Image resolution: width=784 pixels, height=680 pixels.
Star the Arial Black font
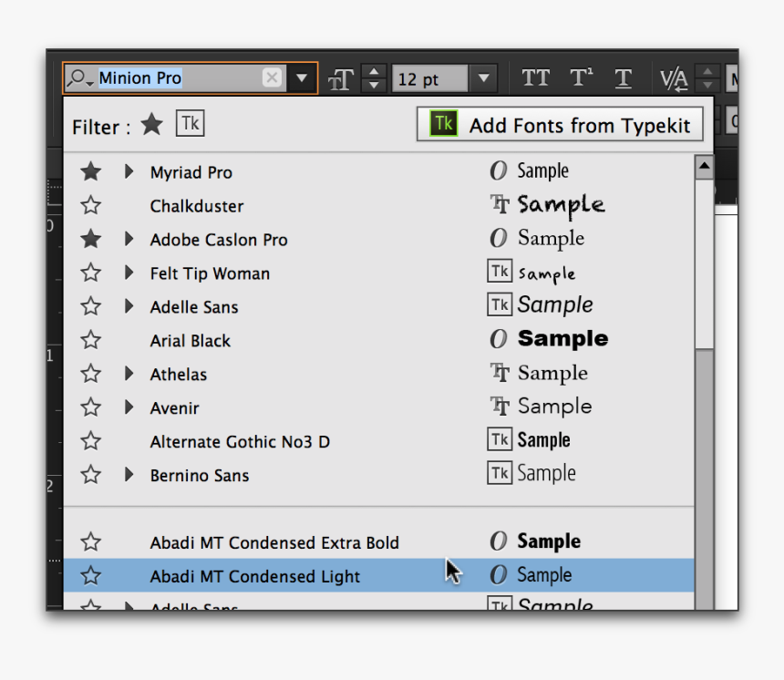(91, 340)
